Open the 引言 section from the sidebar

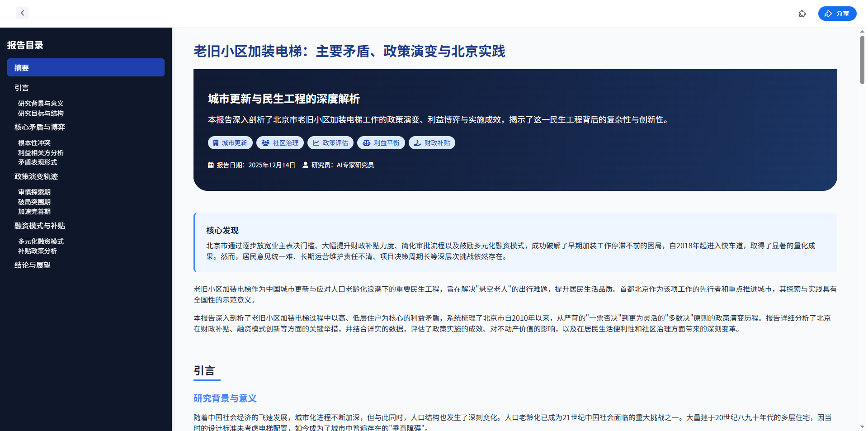point(21,88)
